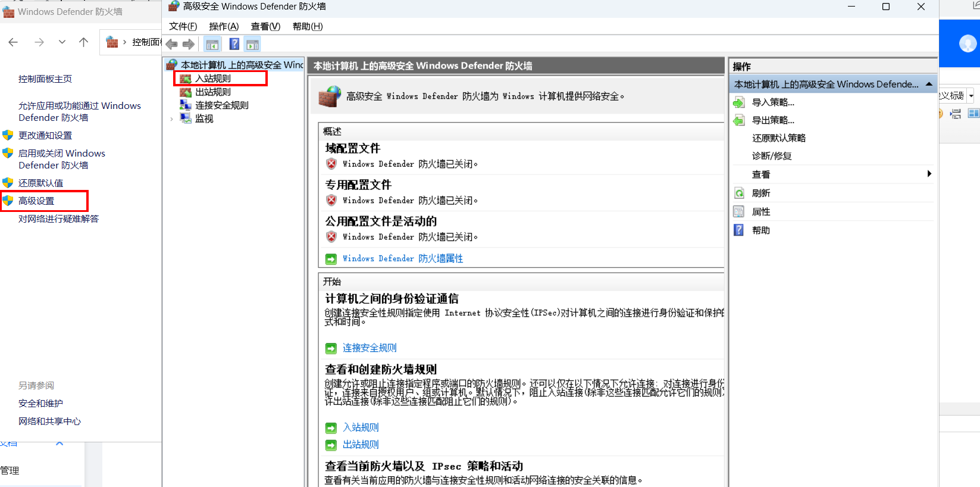980x487 pixels.
Task: Click green arrow icon beside 防火墙属性 link
Action: [x=331, y=259]
